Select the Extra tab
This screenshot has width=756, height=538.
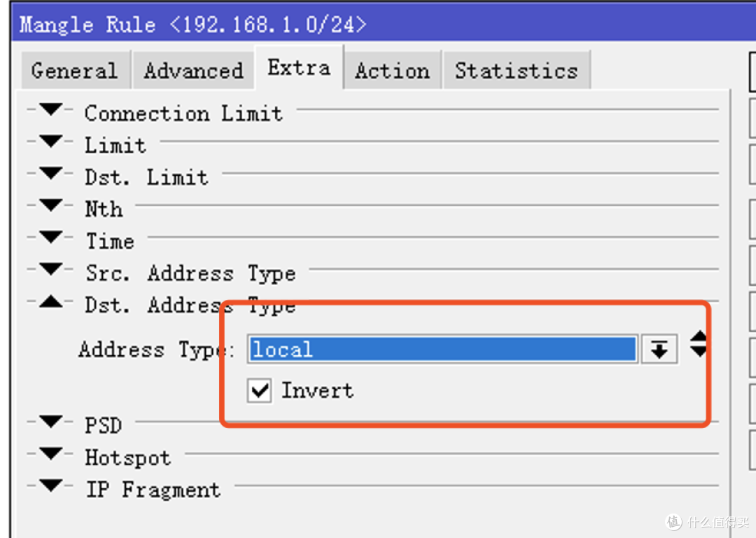[x=299, y=68]
